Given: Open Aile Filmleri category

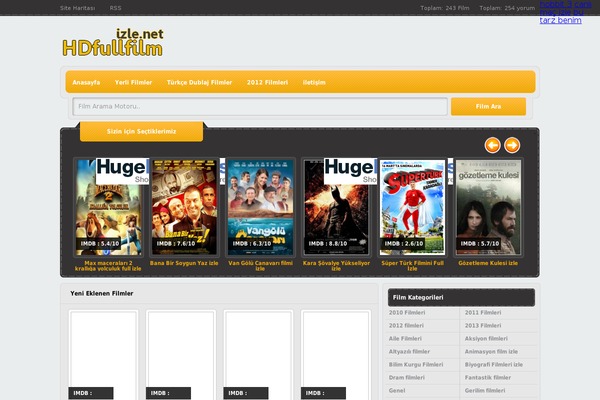Looking at the screenshot, I should [x=405, y=339].
